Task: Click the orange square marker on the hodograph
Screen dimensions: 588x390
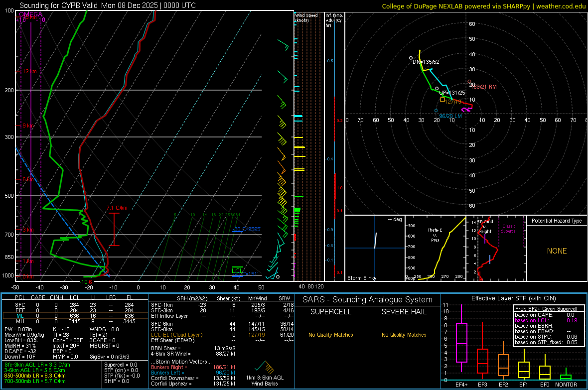Action: [442, 100]
